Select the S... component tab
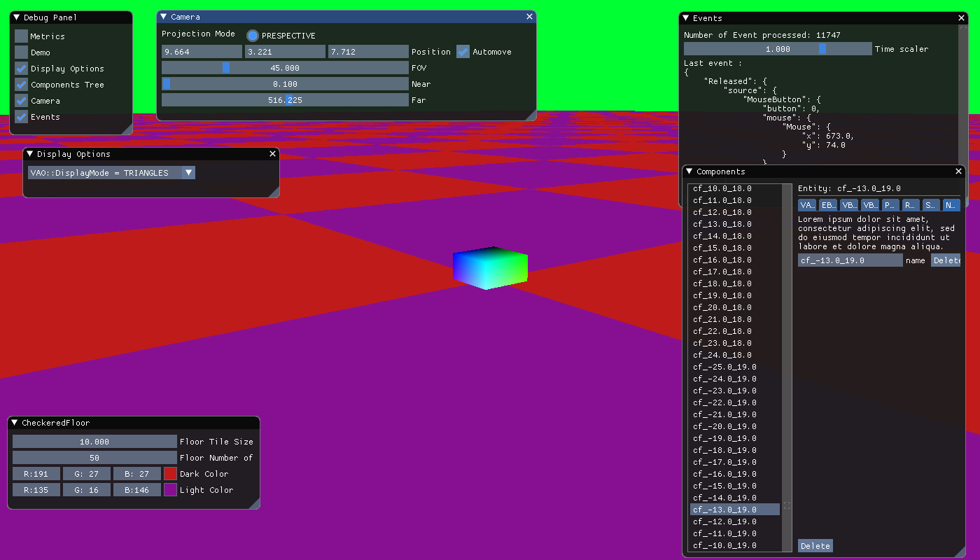 [931, 205]
